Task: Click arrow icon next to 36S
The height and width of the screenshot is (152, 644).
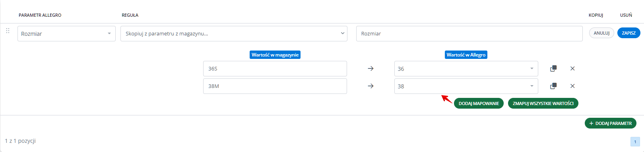Action: (x=370, y=68)
